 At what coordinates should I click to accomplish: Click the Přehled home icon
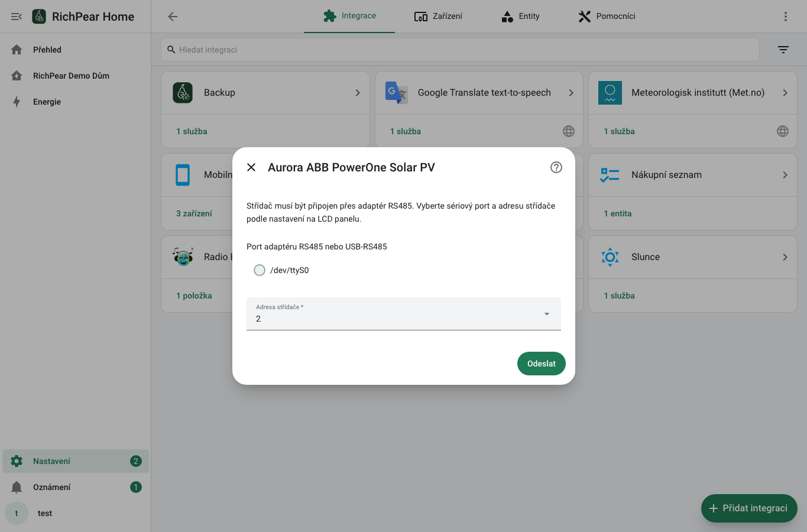(x=17, y=50)
